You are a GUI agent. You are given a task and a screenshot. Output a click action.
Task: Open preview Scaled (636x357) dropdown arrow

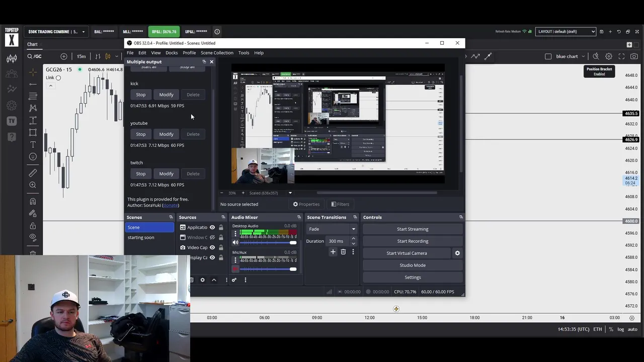tap(290, 193)
